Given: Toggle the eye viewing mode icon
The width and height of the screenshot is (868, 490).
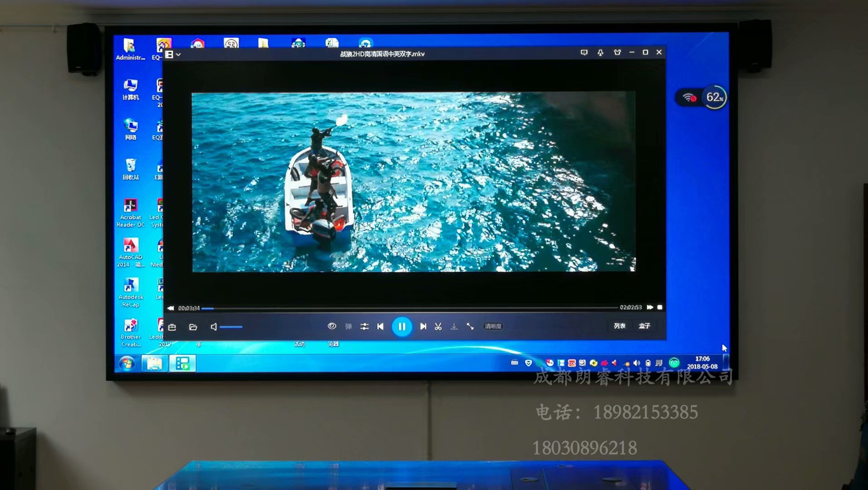Looking at the screenshot, I should pos(332,326).
